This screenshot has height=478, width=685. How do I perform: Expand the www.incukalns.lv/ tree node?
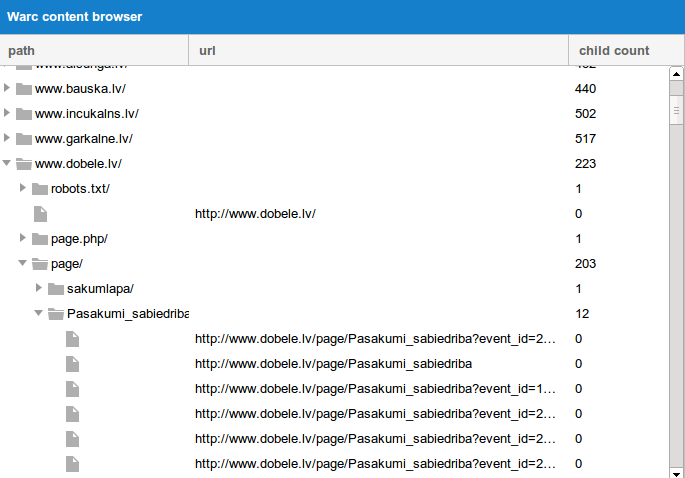(x=7, y=113)
